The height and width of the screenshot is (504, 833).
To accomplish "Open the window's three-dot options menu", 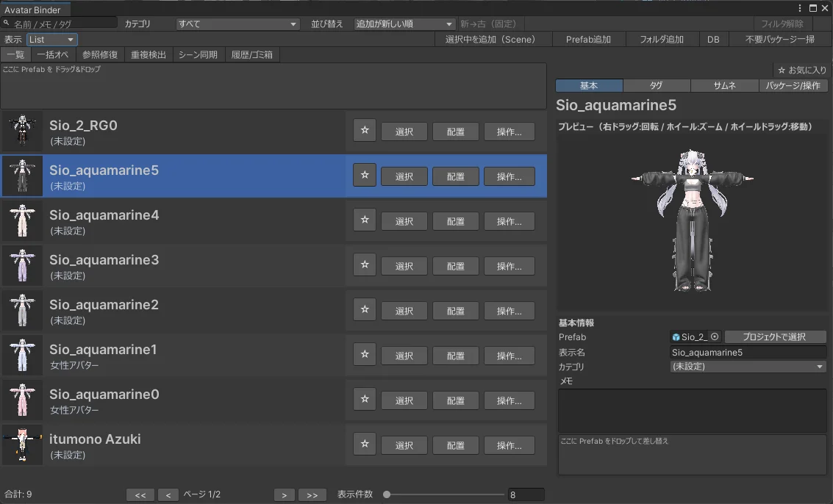I will click(x=801, y=8).
